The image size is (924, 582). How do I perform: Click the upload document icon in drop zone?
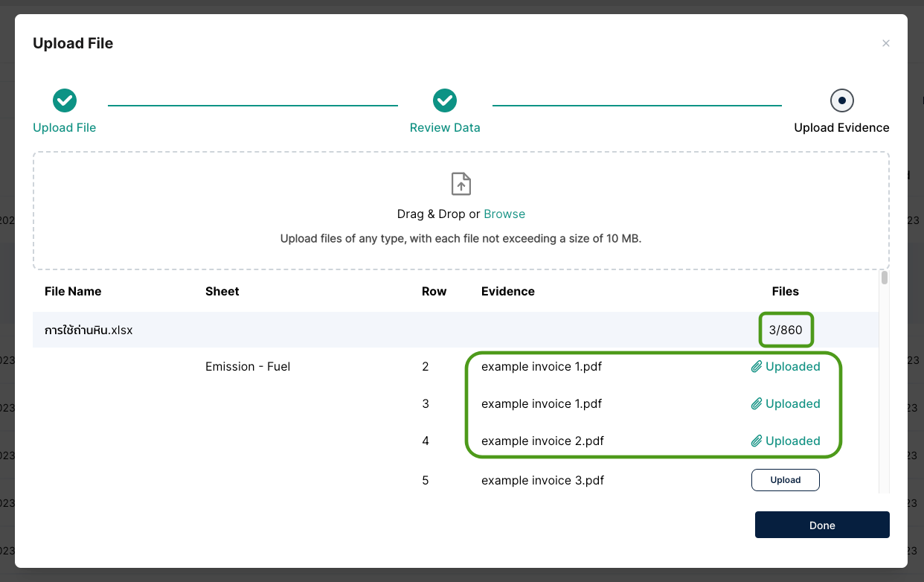[x=461, y=184]
